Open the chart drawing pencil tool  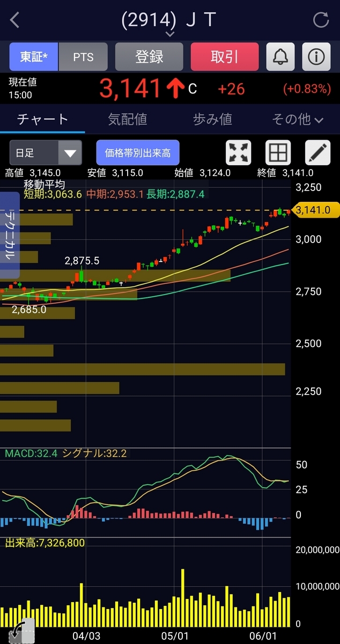(x=317, y=153)
